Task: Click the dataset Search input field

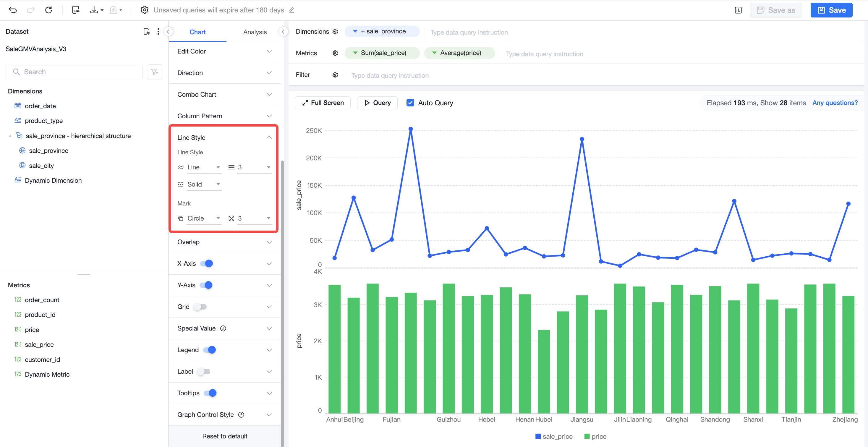Action: click(75, 72)
